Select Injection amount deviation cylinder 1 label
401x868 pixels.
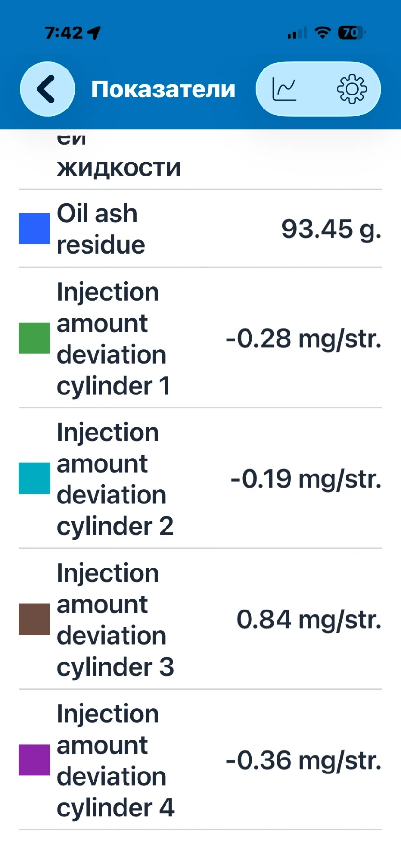pyautogui.click(x=113, y=339)
